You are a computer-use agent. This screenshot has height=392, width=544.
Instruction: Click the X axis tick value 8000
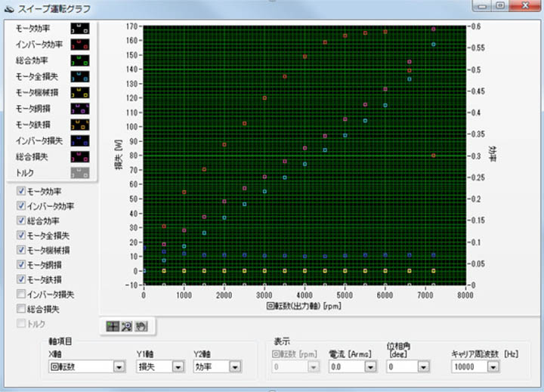pyautogui.click(x=465, y=295)
